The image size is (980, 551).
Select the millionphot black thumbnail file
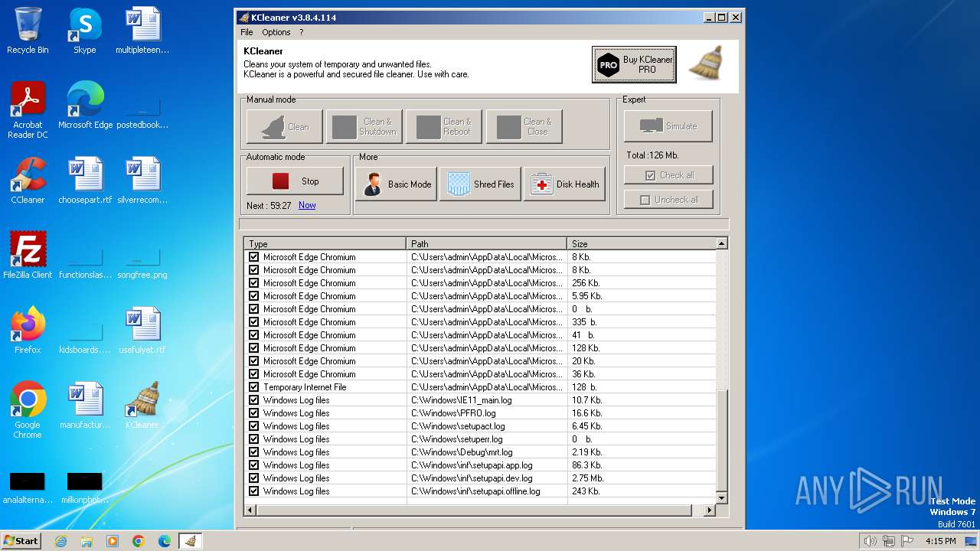[85, 488]
